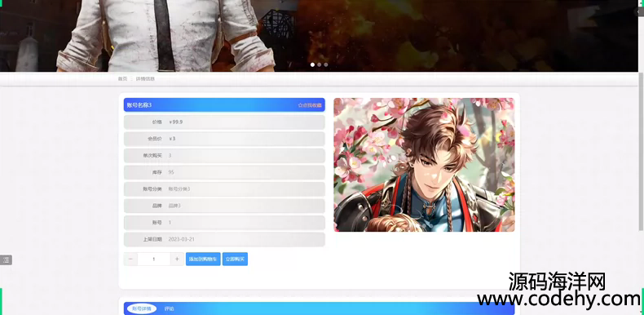Click the 价格 ¥99.9 row
Screen dimensions: 644x315
tap(224, 122)
